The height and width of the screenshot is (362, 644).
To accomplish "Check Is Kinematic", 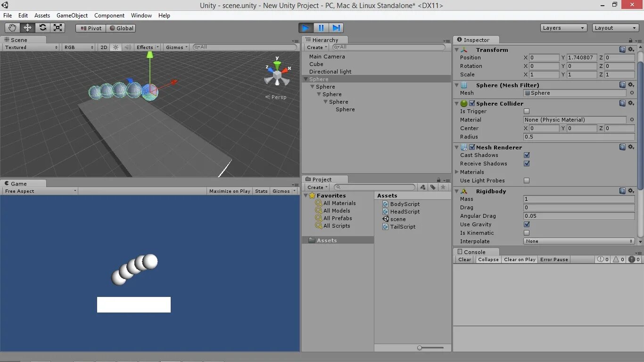I will [x=527, y=233].
